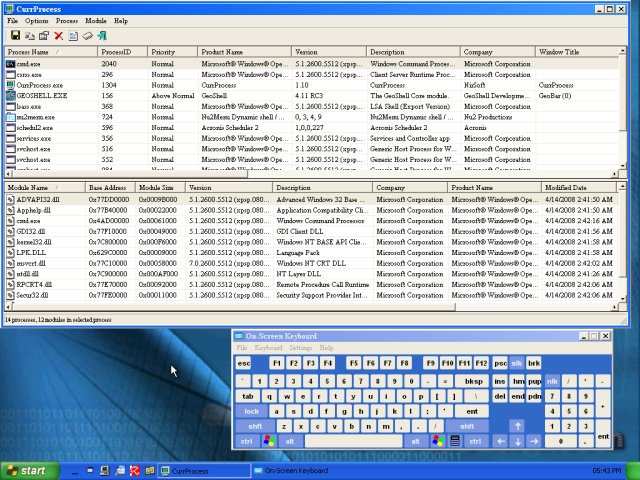Viewport: 640px width, 480px height.
Task: Click the computer icon in quick launch
Action: pyautogui.click(x=105, y=471)
